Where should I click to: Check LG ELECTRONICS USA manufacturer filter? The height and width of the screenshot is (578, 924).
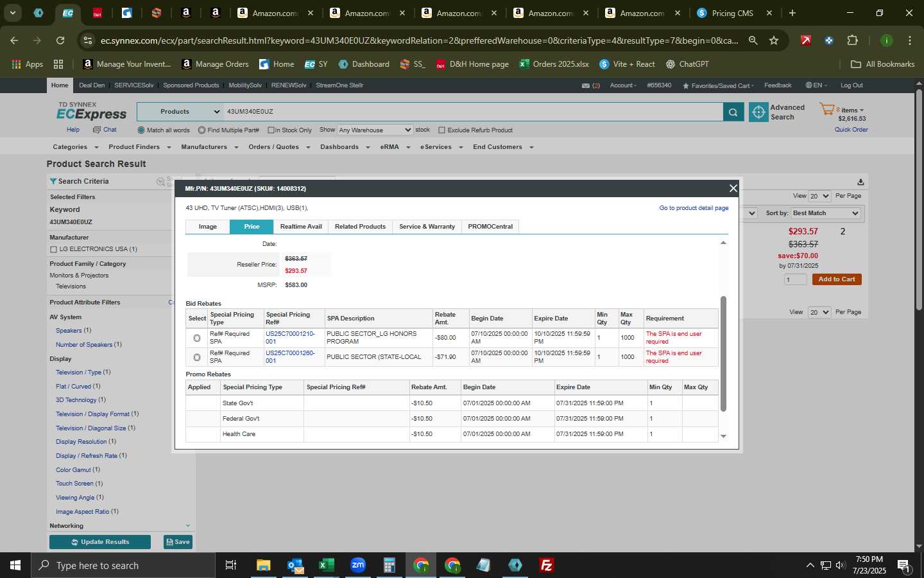point(53,249)
